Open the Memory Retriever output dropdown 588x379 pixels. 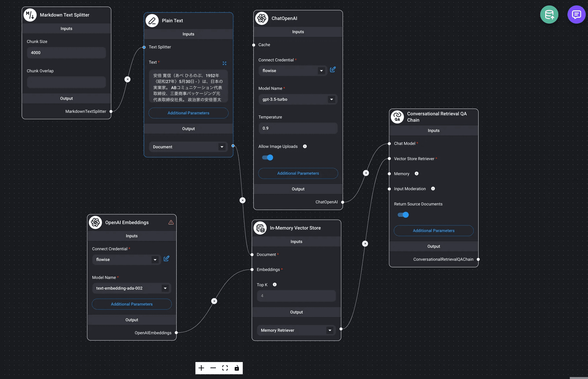pyautogui.click(x=330, y=330)
